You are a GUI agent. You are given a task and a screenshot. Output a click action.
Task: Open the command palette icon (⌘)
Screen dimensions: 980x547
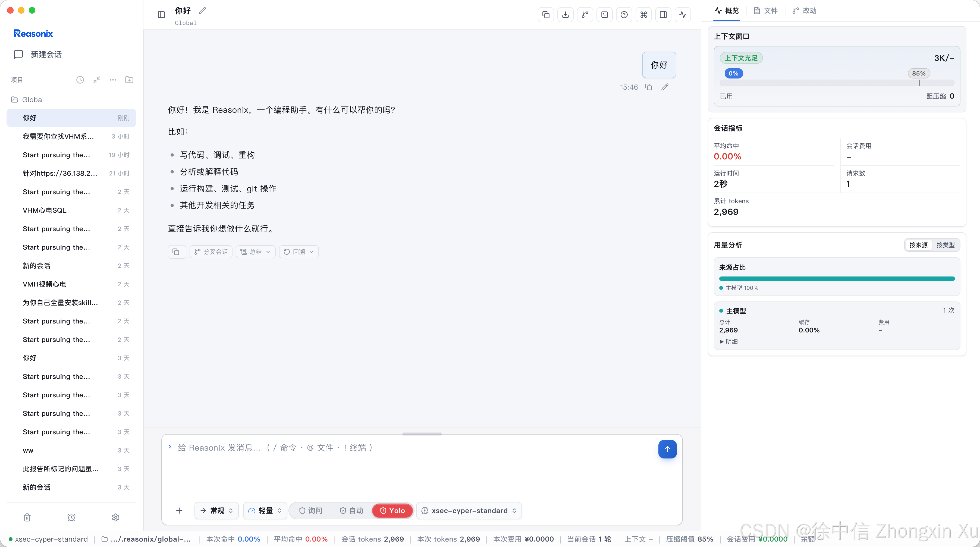(644, 14)
